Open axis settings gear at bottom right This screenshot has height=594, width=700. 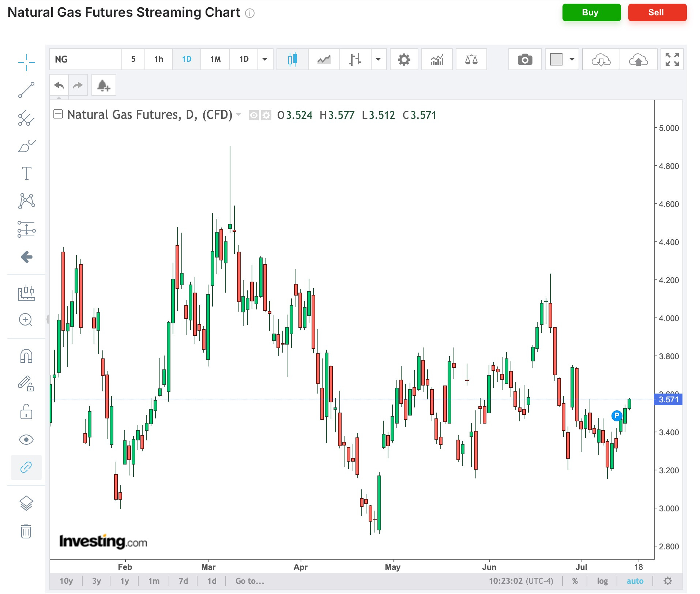(668, 581)
